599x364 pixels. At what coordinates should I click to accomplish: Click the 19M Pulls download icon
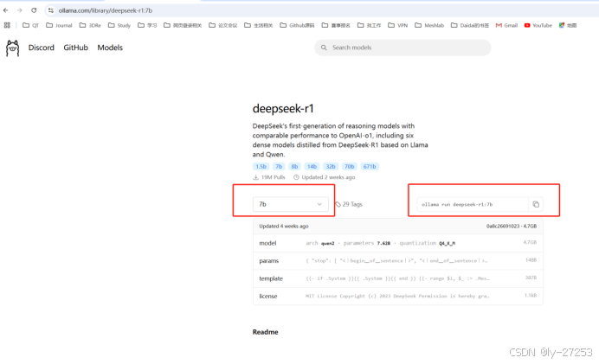pos(255,177)
